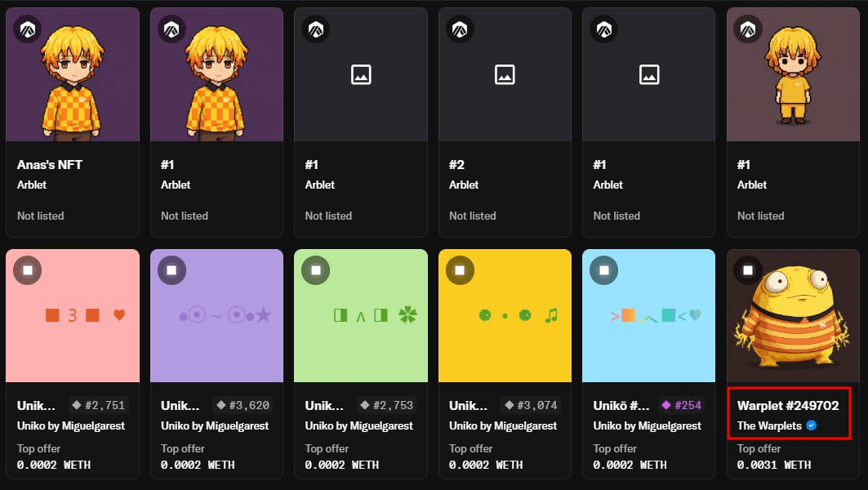
Task: Click the chain badge on light blue Uniko card
Action: (x=604, y=270)
